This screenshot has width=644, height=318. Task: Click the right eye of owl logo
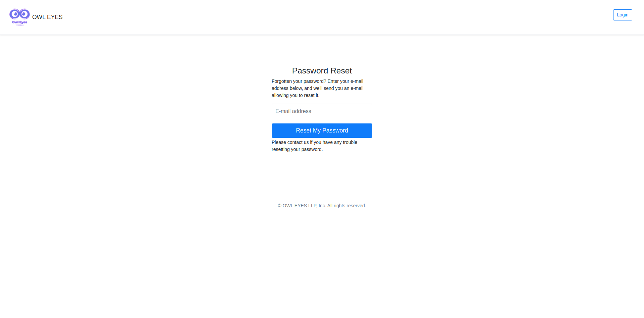click(24, 14)
